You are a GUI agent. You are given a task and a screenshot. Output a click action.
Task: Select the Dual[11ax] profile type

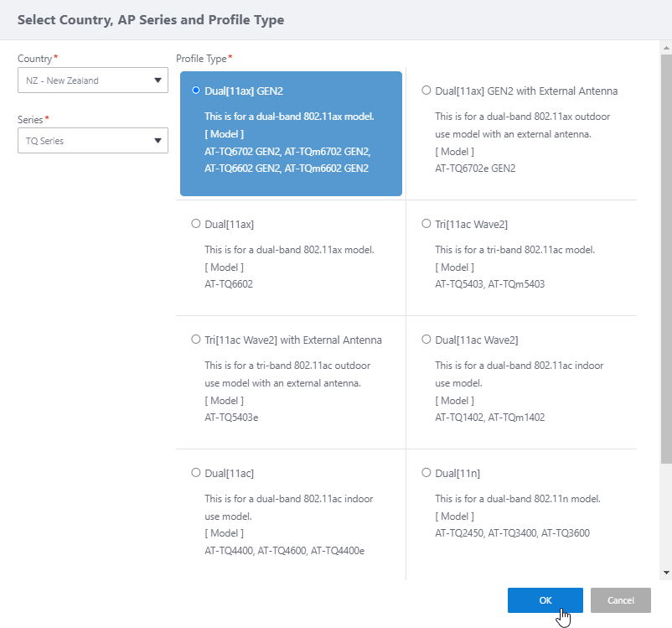pyautogui.click(x=196, y=224)
